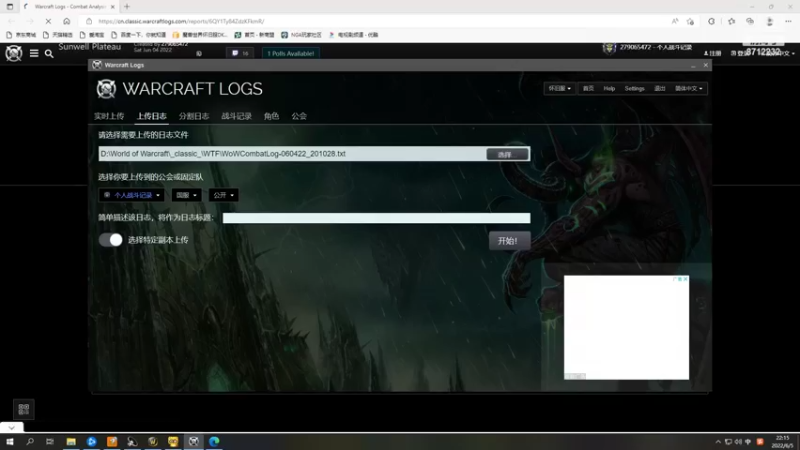Viewport: 800px width, 450px height.
Task: Click the QR code icon at bottom left
Action: 23,409
